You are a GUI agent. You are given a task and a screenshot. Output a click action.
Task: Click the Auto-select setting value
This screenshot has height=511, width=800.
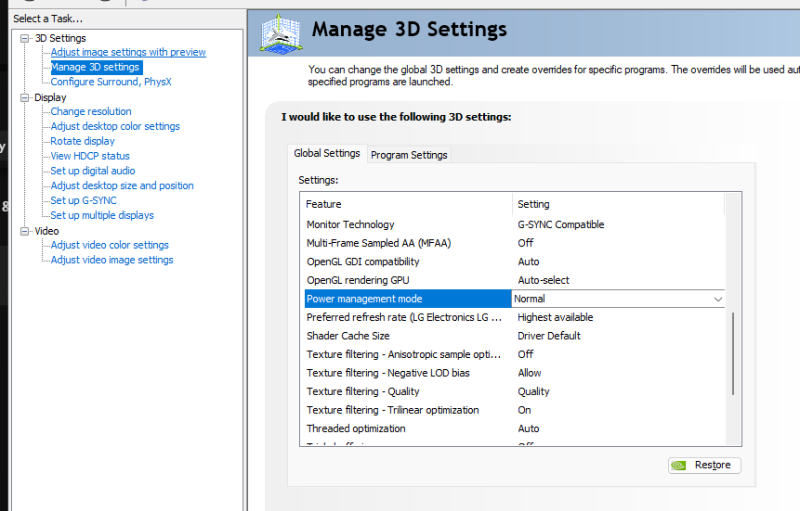pyautogui.click(x=543, y=280)
